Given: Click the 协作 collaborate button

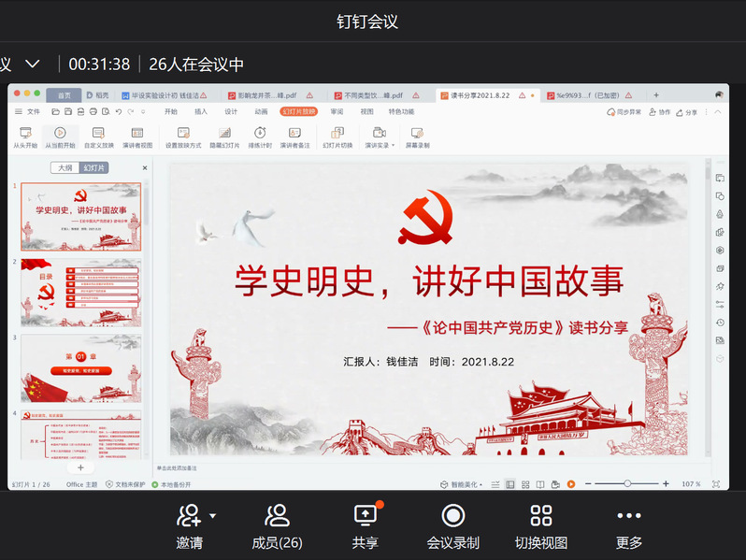Looking at the screenshot, I should pos(659,112).
